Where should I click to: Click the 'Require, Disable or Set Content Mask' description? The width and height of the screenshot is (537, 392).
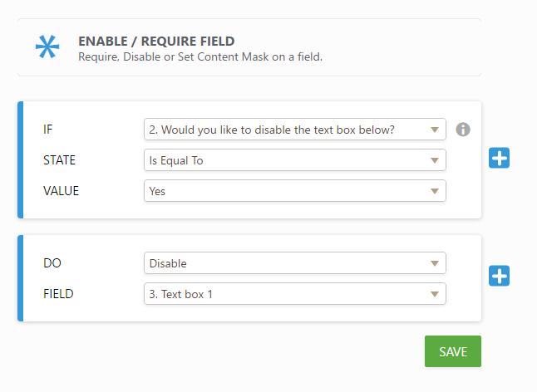point(200,56)
